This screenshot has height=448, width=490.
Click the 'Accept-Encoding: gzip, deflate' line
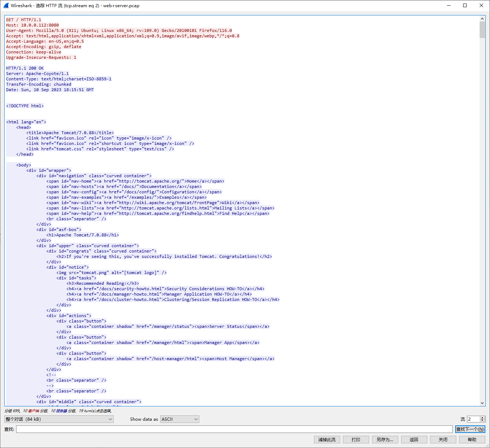[44, 47]
